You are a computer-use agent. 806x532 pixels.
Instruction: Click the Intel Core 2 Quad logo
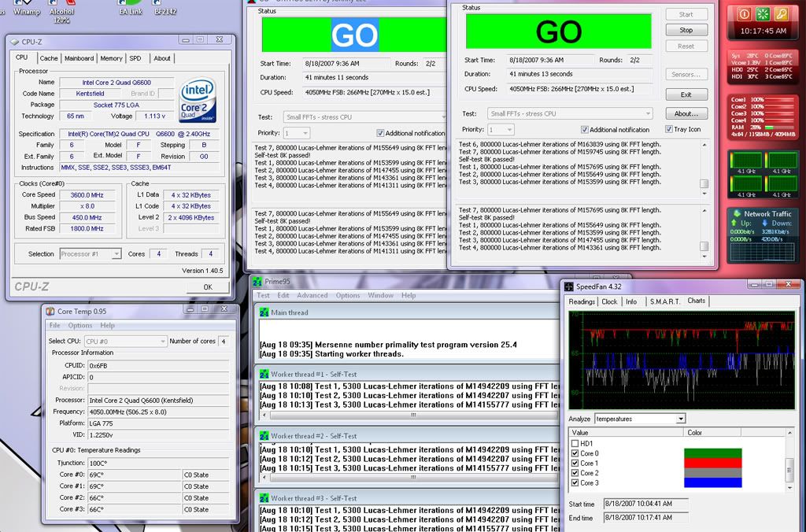[198, 100]
